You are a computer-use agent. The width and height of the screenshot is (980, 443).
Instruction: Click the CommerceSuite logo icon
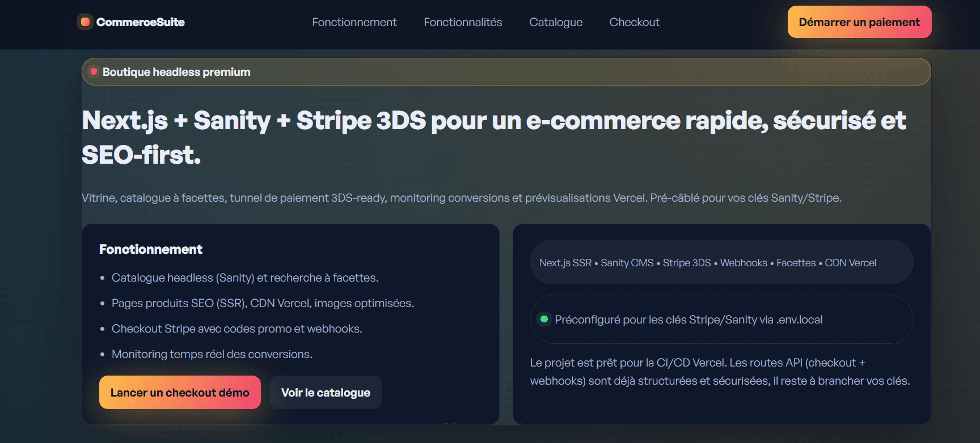tap(85, 22)
